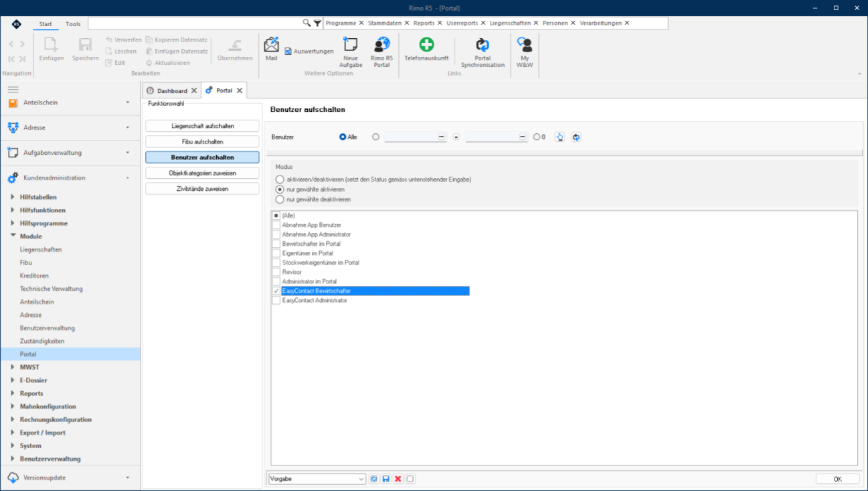Select 'nur gewählte deaktivieren' radio button
Screen dimensions: 868x491
tap(280, 200)
